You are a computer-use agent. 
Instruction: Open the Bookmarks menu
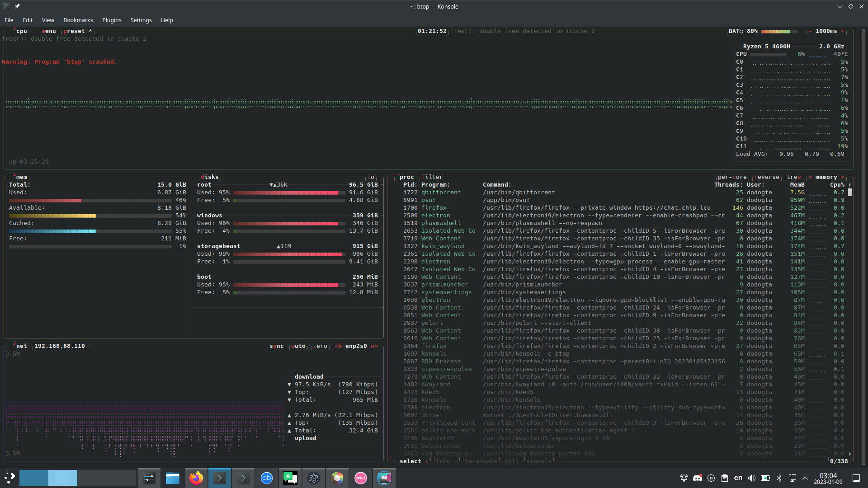[78, 20]
